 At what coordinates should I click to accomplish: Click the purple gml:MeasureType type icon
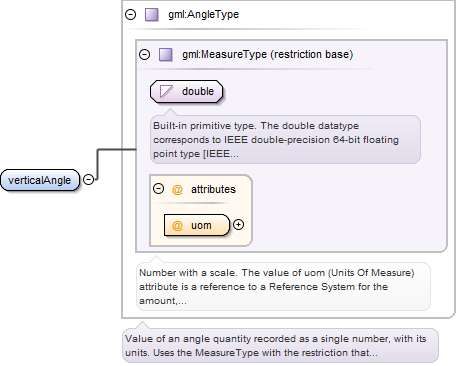[166, 55]
